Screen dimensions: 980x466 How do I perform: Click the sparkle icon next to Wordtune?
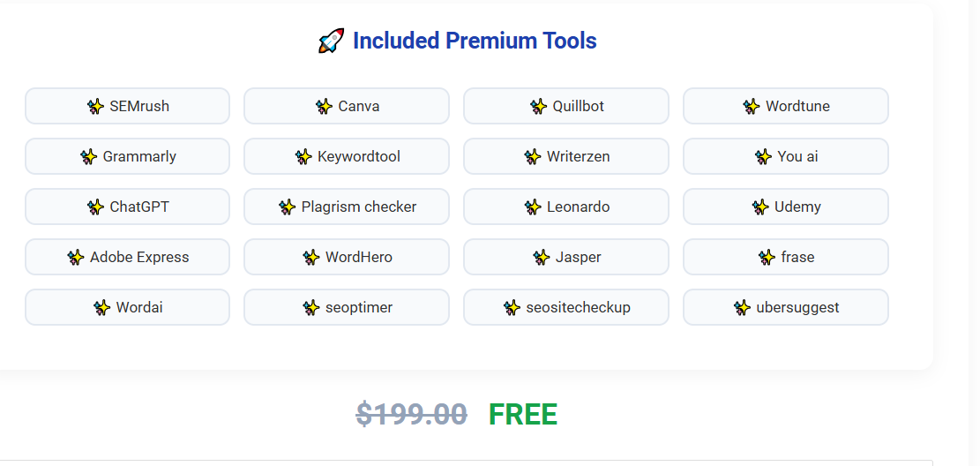coord(752,106)
